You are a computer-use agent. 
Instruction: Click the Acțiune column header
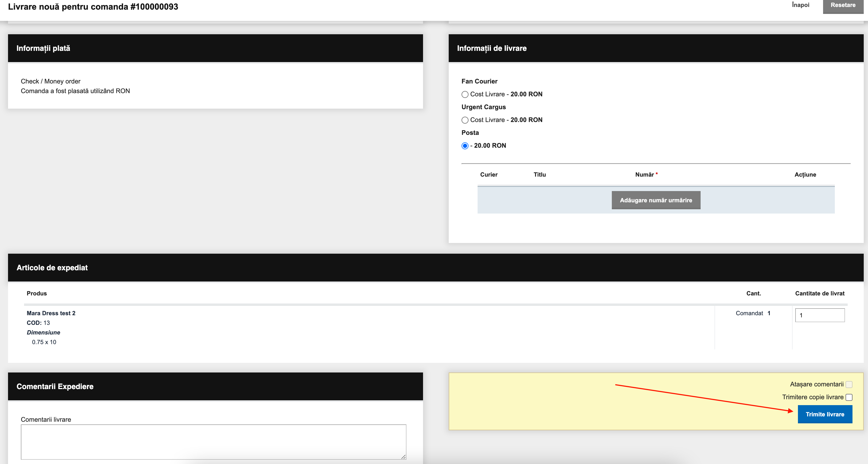805,174
